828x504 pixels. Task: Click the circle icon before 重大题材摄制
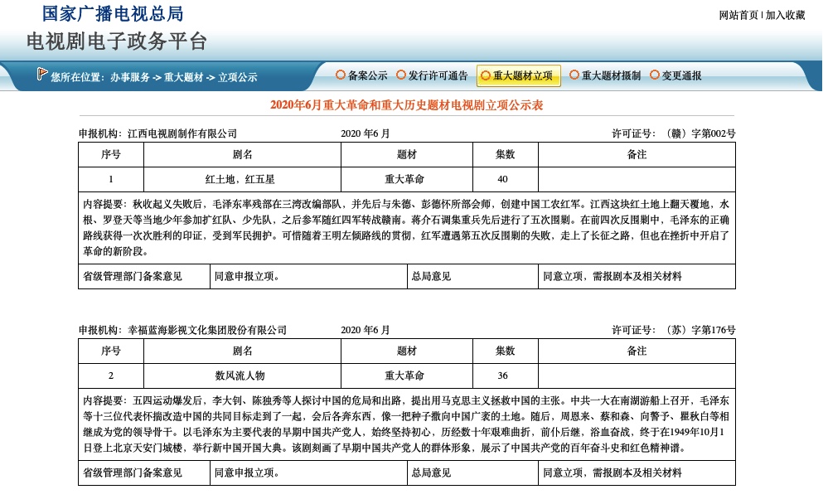[x=572, y=76]
